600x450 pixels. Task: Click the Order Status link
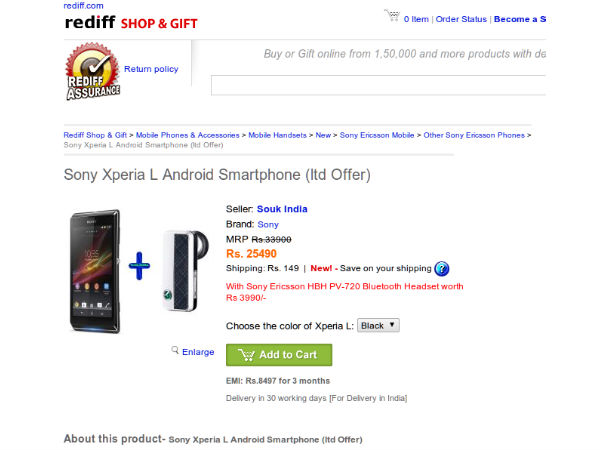461,19
